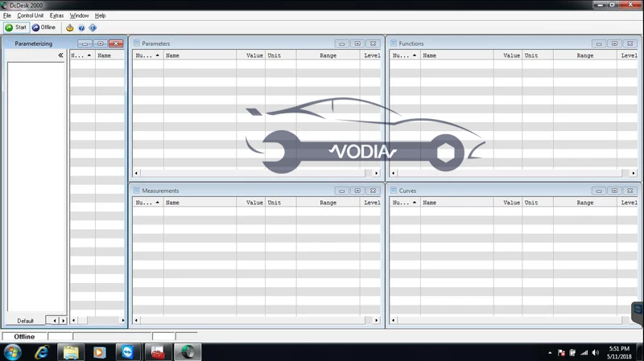
Task: Open the Extras menu
Action: [56, 15]
